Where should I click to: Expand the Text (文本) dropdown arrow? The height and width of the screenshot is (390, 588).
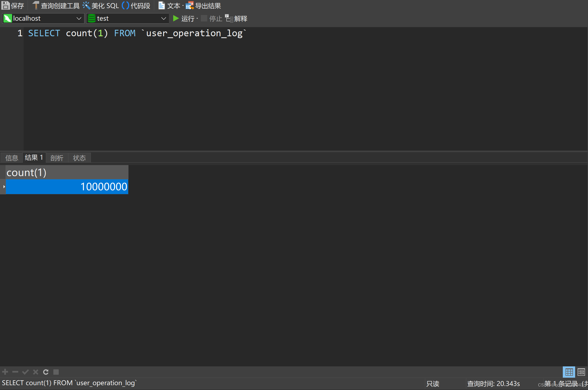tap(183, 6)
